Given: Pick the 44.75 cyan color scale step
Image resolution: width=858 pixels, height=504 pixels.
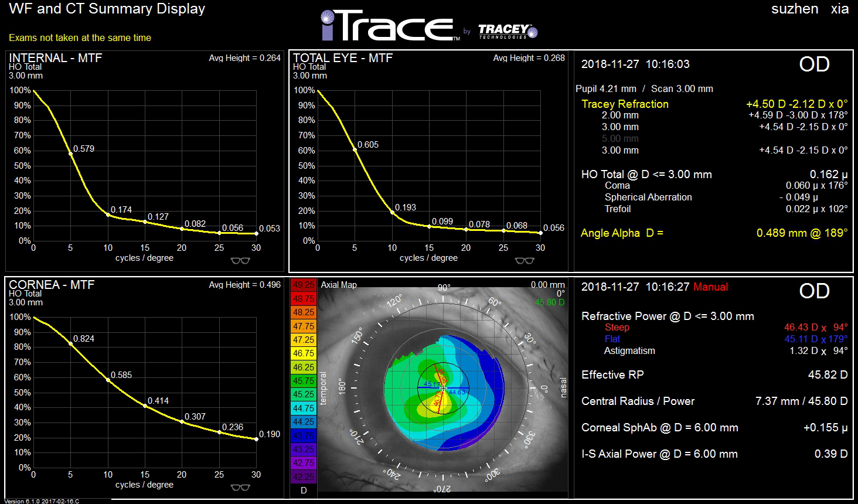Looking at the screenshot, I should pos(304,408).
